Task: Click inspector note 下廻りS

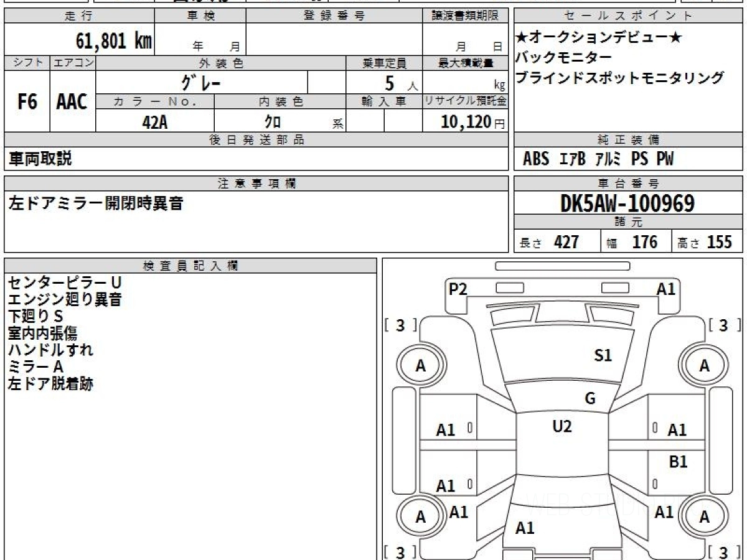Action: (35, 316)
